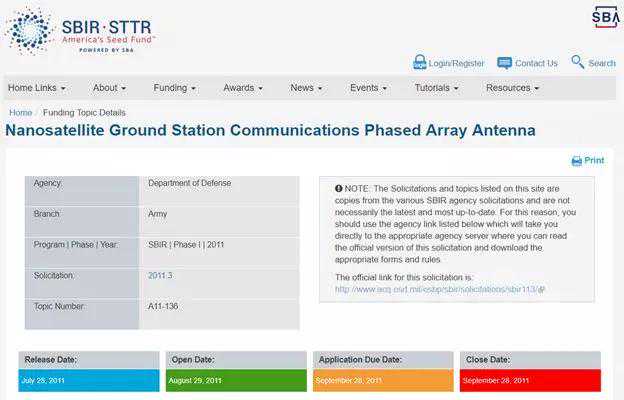Click the external link icon after solicitation URL
624x400 pixels.
point(541,289)
